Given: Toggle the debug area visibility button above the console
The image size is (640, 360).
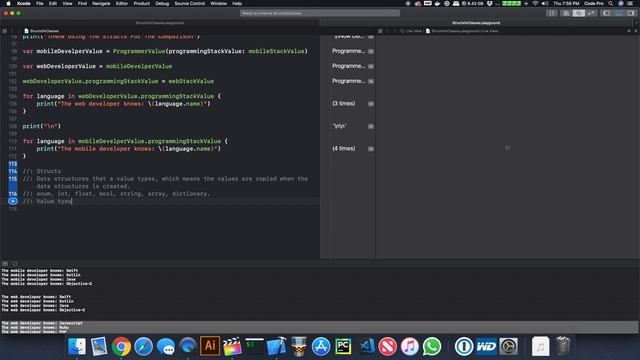Looking at the screenshot, I should point(5,264).
